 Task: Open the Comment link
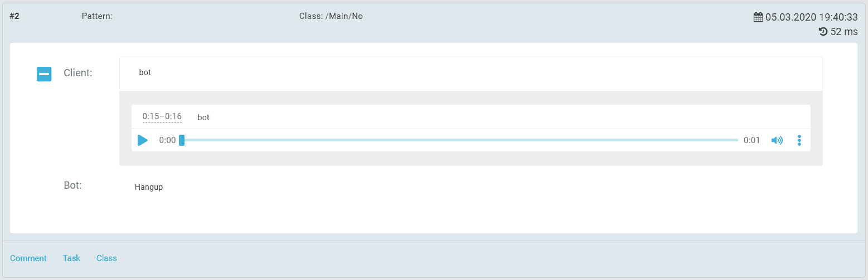coord(28,258)
